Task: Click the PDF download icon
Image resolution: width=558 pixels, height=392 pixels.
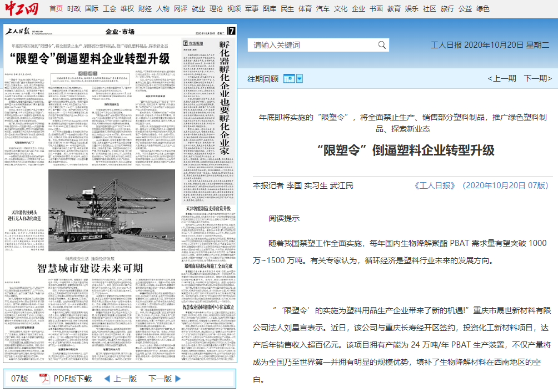Action: [x=44, y=379]
